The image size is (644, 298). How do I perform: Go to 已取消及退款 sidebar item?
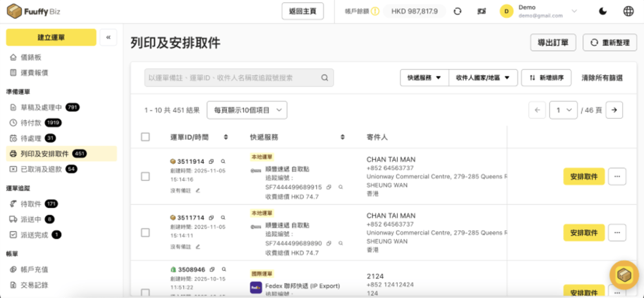(41, 169)
